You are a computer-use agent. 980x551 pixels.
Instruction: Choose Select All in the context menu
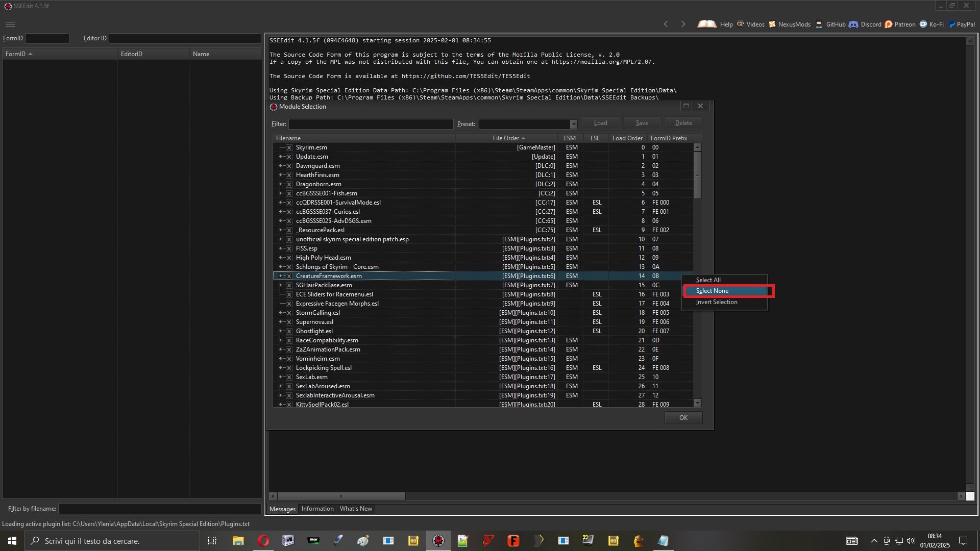[725, 280]
